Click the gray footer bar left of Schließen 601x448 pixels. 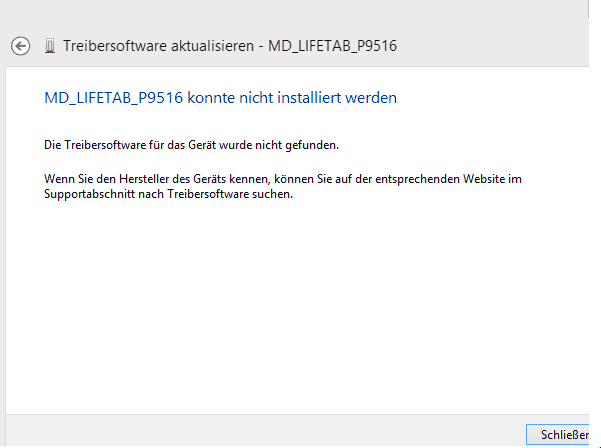pos(264,430)
